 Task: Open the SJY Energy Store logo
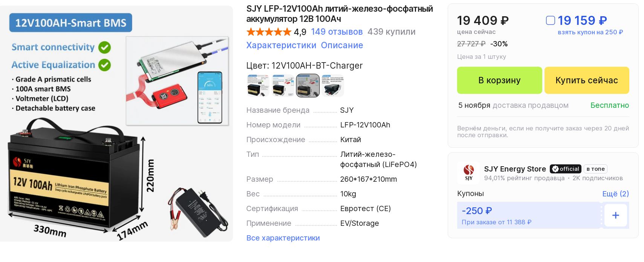point(468,173)
